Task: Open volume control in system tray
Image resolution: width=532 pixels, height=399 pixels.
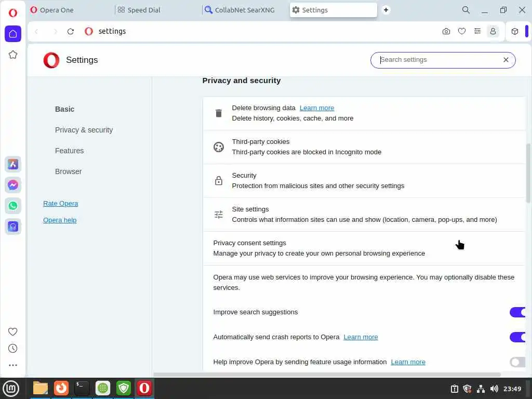Action: coord(494,389)
